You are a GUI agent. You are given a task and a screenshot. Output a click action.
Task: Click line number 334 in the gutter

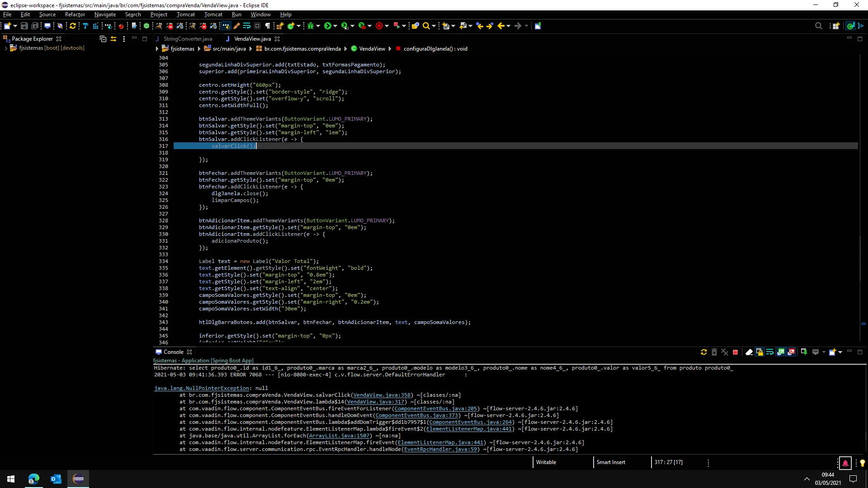[163, 261]
